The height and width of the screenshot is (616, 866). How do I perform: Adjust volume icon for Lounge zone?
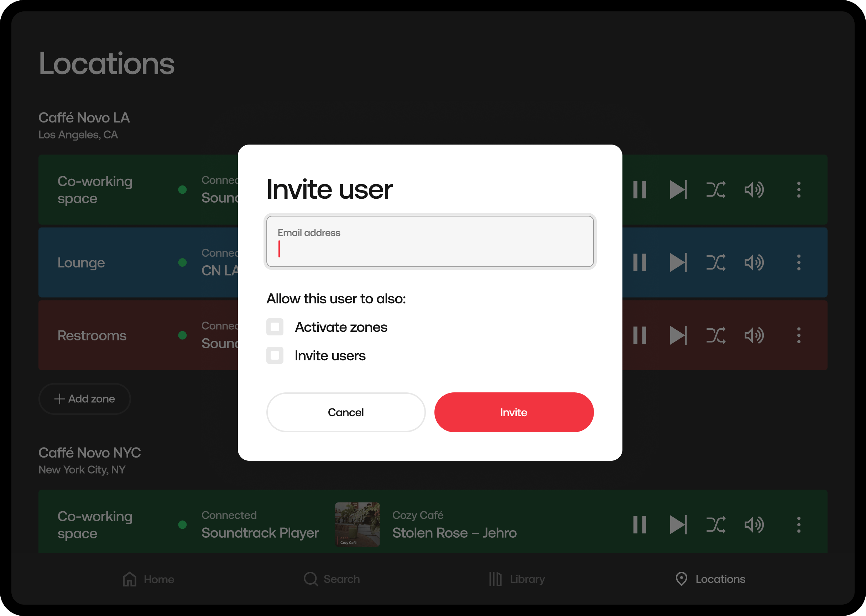pyautogui.click(x=754, y=262)
